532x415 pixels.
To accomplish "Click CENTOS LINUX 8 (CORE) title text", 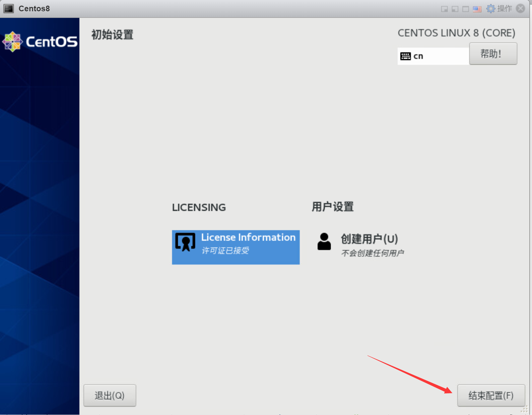I will coord(456,33).
